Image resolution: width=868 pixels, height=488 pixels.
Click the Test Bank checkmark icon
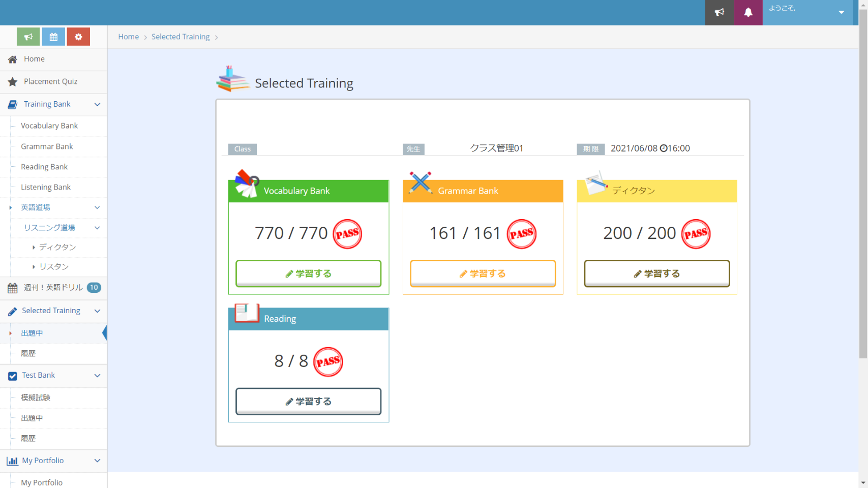coord(13,376)
